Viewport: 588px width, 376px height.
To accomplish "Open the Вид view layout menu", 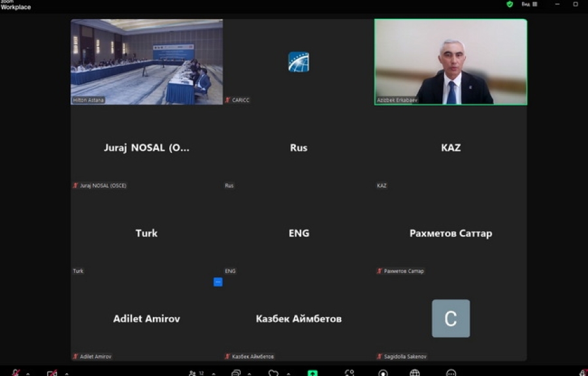I will tap(529, 4).
